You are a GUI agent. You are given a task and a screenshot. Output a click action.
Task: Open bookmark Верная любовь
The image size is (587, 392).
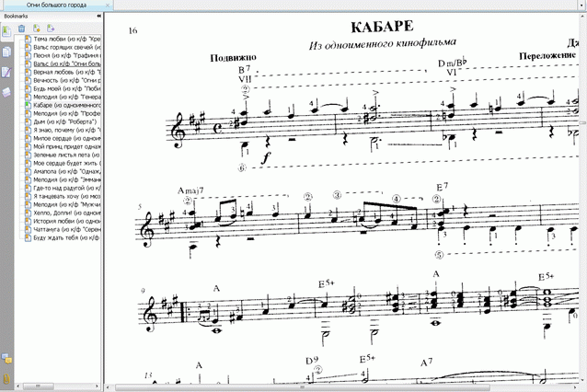tap(67, 72)
